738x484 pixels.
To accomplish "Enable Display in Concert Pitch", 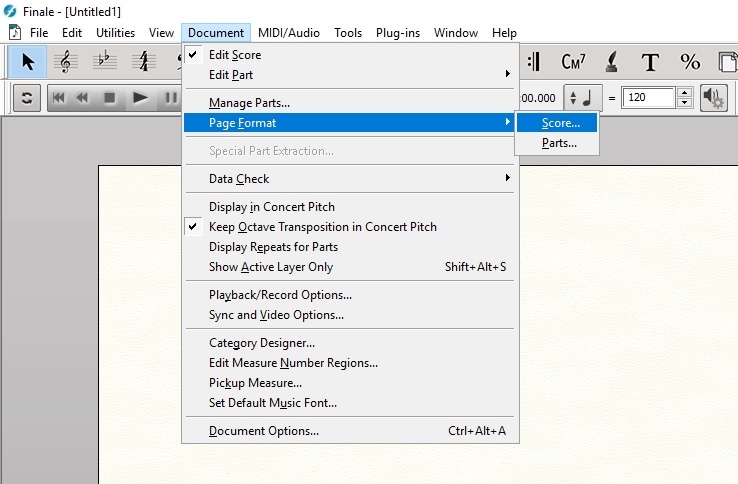I will click(x=271, y=207).
